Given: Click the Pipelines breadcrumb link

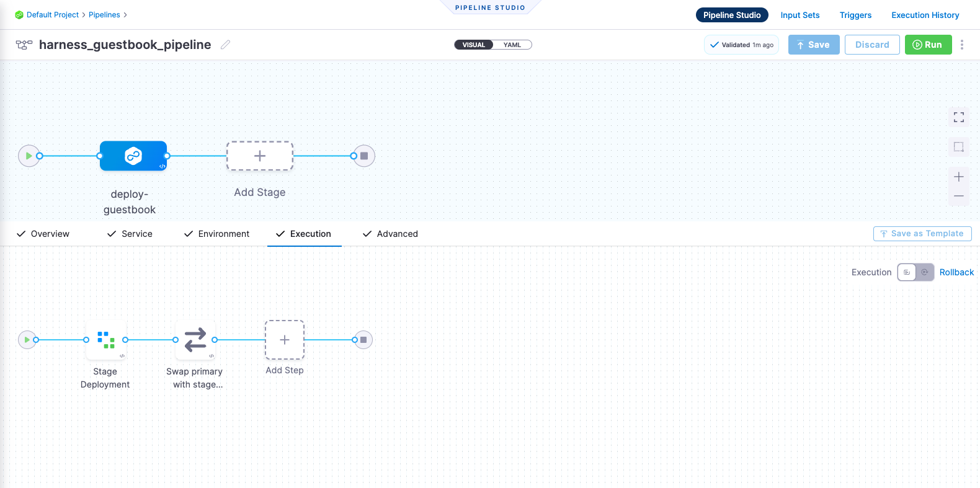Looking at the screenshot, I should click(104, 15).
